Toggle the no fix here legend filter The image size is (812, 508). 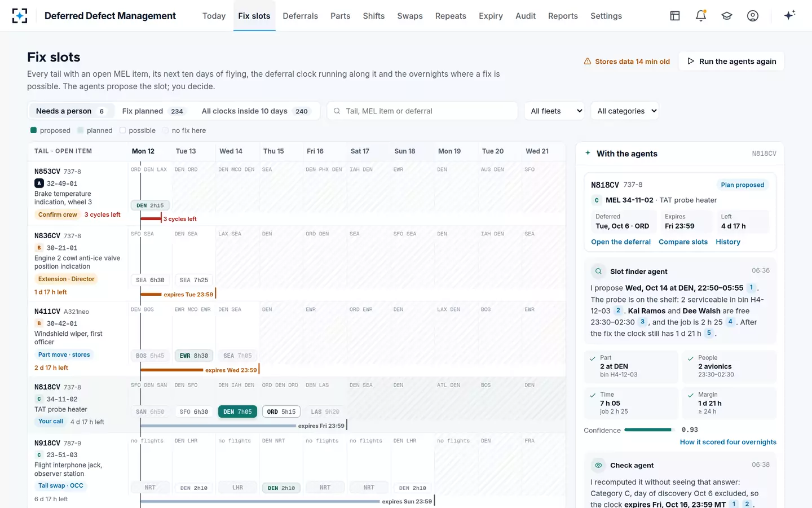[x=184, y=130]
